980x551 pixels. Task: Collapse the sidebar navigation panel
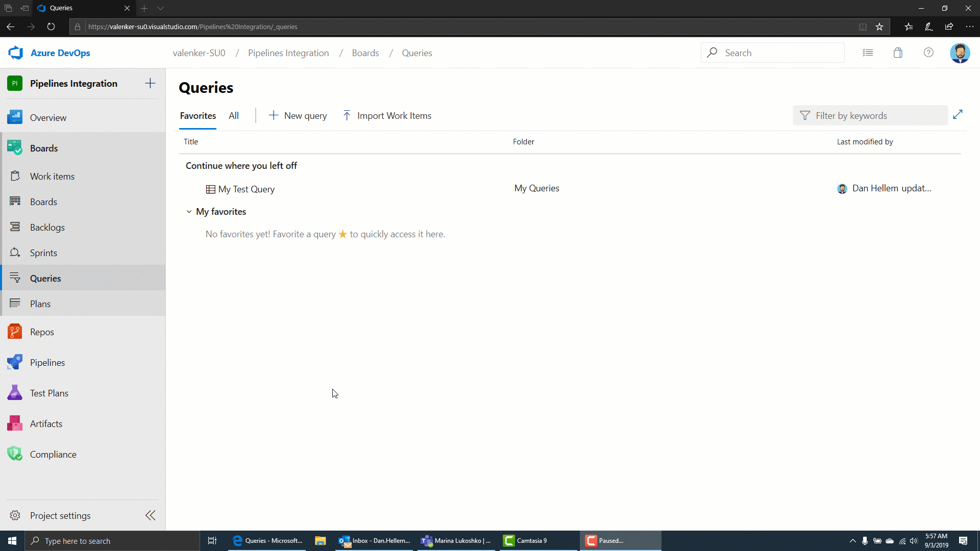(150, 515)
